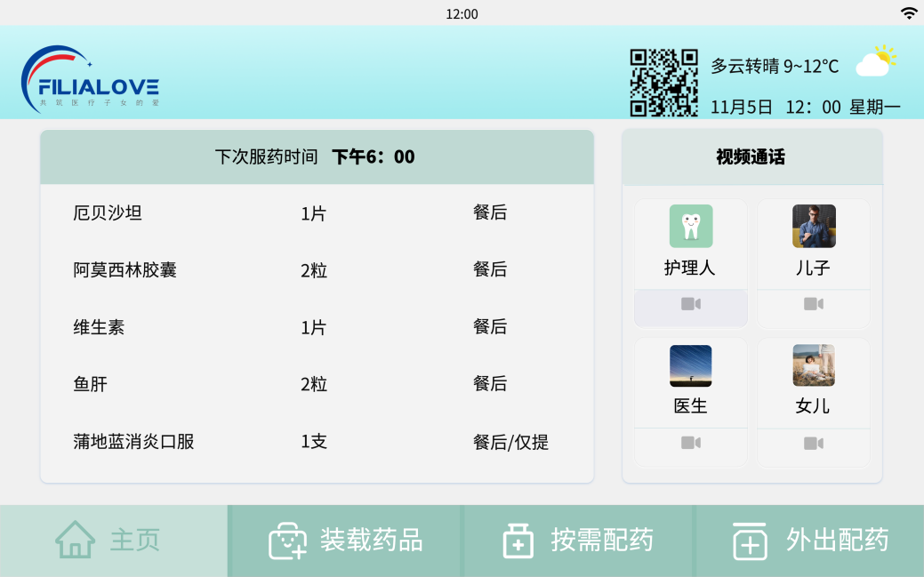The image size is (924, 577).
Task: Tap the QR code in the header
Action: [x=663, y=83]
